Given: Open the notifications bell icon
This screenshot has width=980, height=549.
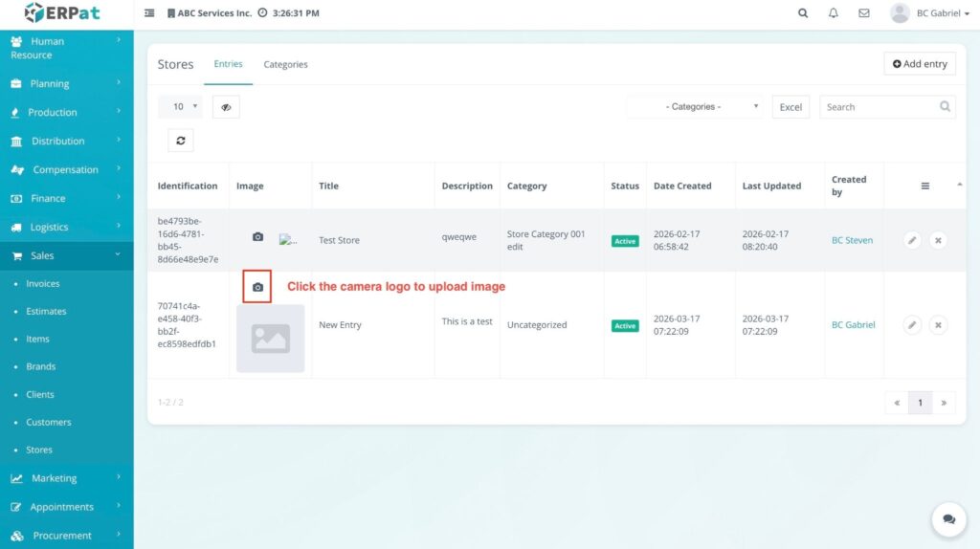Looking at the screenshot, I should click(833, 13).
